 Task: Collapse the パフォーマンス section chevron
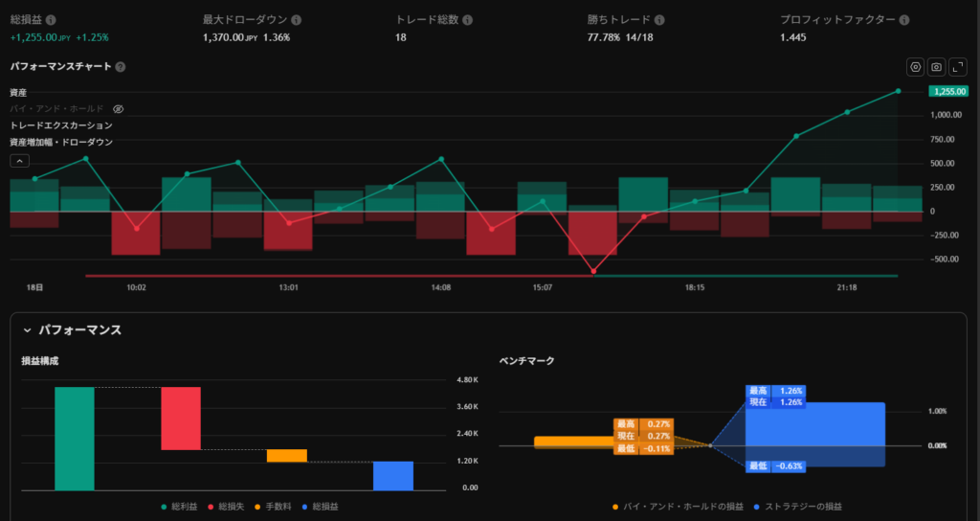pos(28,330)
